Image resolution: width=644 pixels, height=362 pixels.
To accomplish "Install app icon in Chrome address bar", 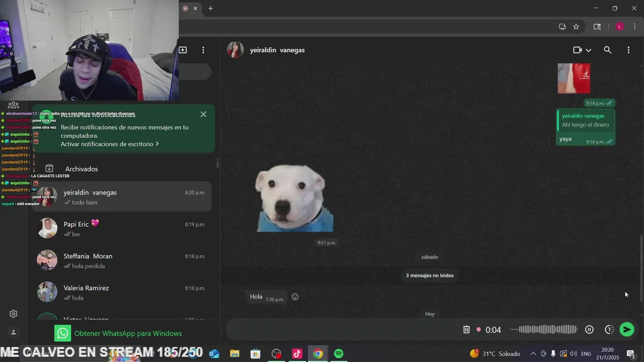I will (x=562, y=27).
